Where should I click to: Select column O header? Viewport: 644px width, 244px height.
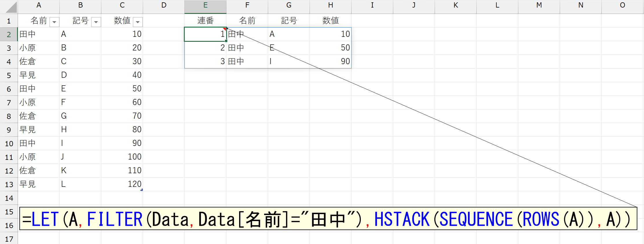[x=622, y=6]
